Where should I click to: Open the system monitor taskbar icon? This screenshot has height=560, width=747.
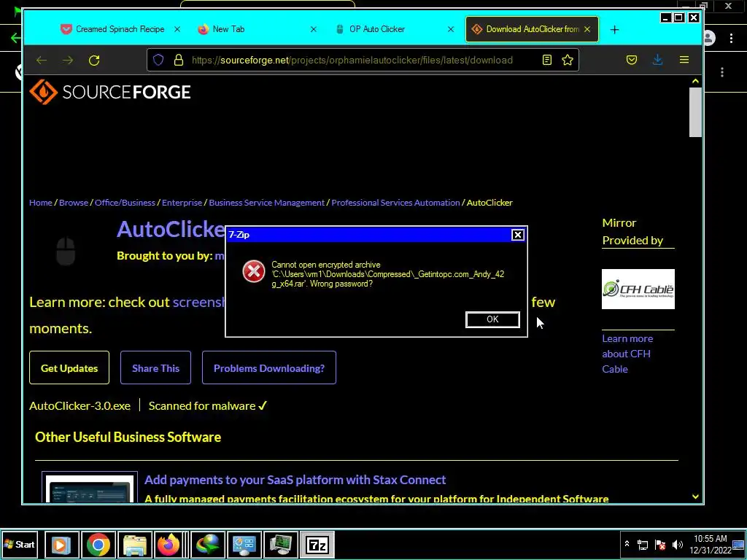pyautogui.click(x=281, y=545)
